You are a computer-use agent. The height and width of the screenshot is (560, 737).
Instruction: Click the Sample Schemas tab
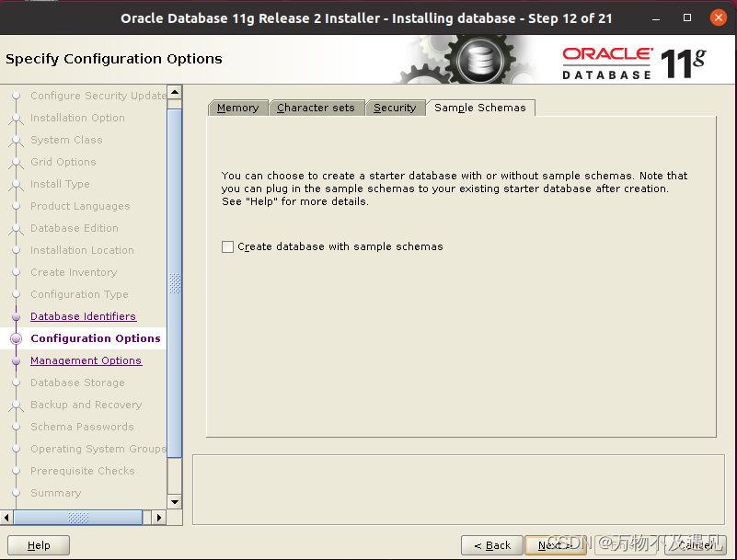[480, 108]
